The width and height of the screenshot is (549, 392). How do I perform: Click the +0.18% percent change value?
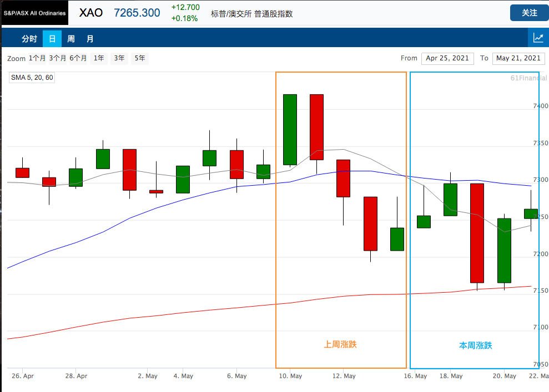pos(184,18)
